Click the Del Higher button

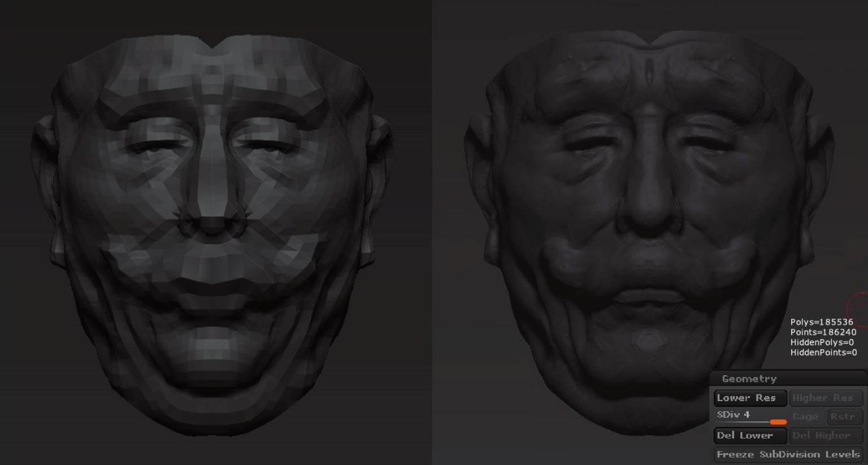pyautogui.click(x=826, y=436)
